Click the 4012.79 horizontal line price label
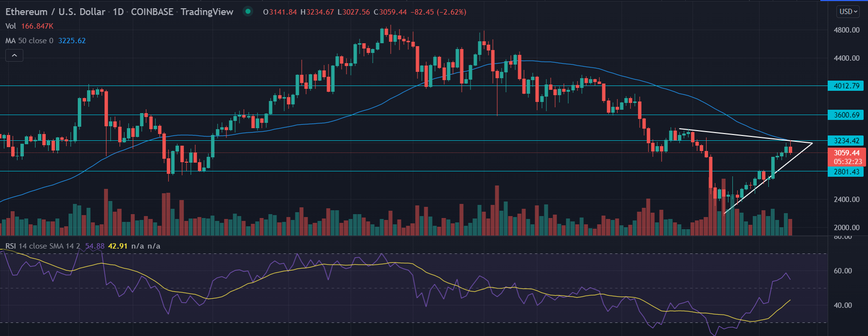 [846, 86]
